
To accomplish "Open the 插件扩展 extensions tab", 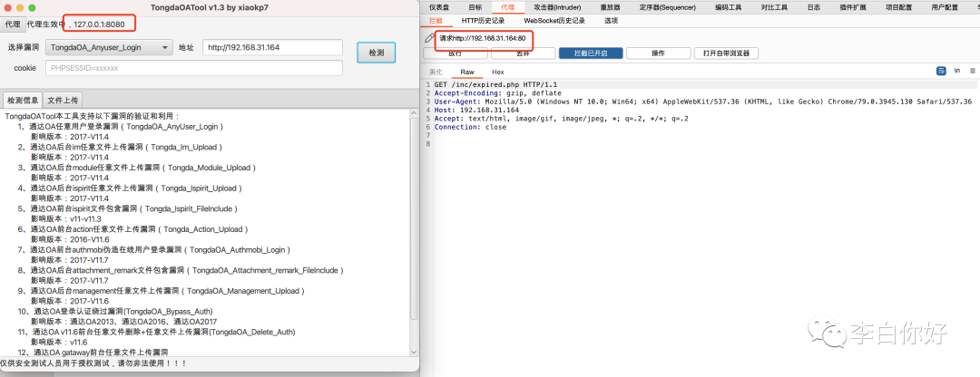I will pos(853,7).
